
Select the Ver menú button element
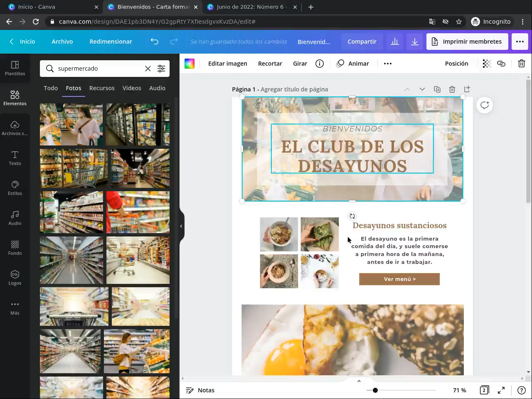tap(399, 279)
